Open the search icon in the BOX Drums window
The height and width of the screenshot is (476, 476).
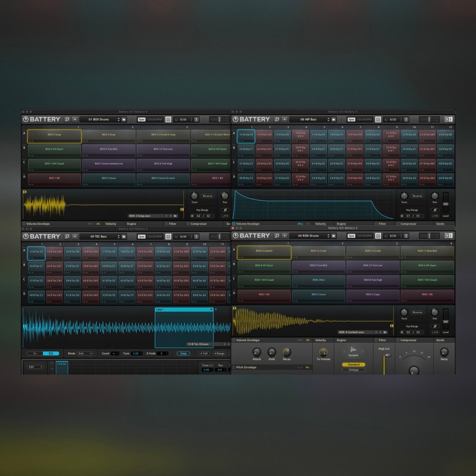67,119
